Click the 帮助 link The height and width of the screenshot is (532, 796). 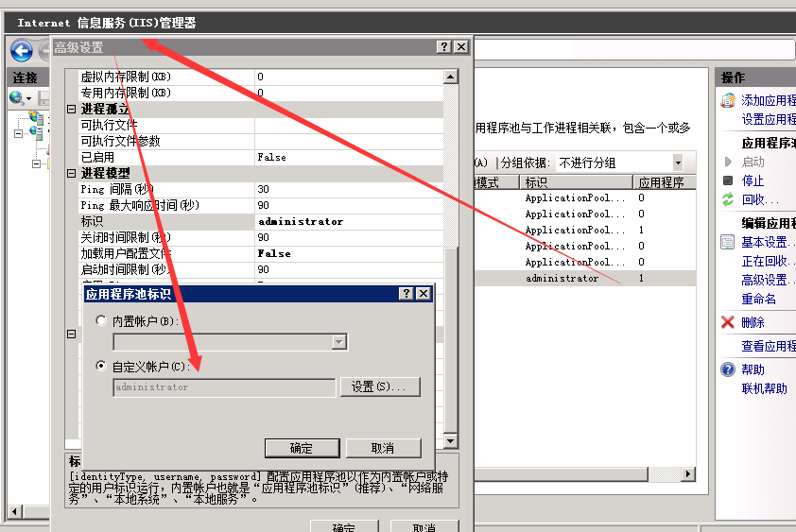point(753,369)
